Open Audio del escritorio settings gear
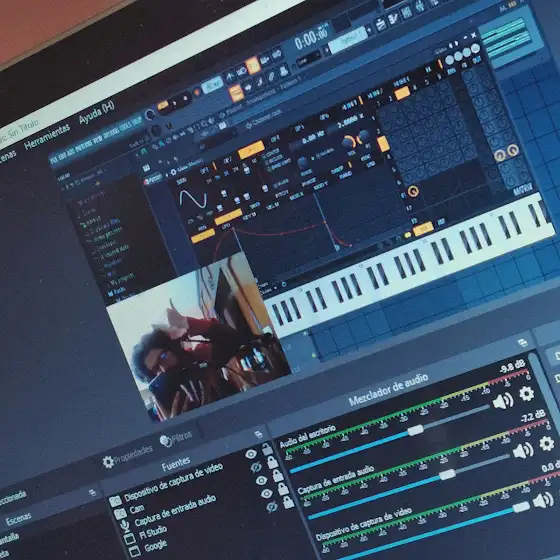The height and width of the screenshot is (560, 560). coord(526,394)
